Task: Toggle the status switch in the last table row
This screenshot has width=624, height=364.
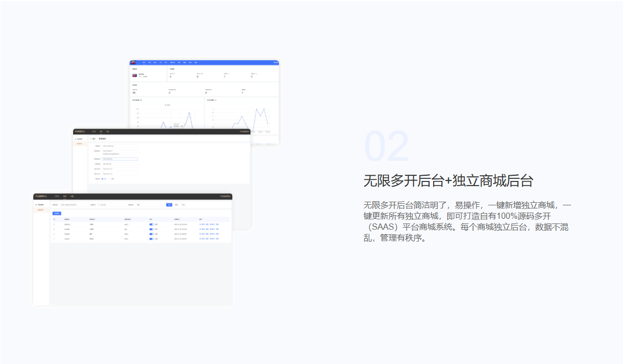Action: point(151,239)
